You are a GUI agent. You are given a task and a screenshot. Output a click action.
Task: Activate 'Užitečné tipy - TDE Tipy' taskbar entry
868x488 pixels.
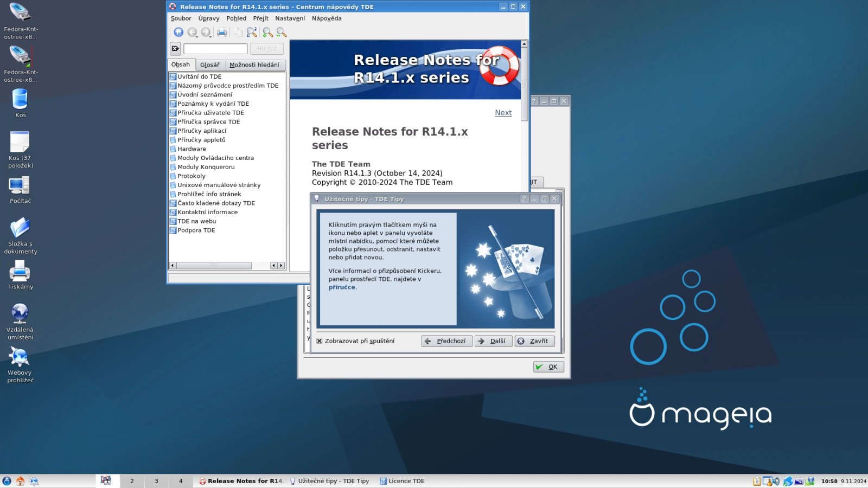point(329,481)
